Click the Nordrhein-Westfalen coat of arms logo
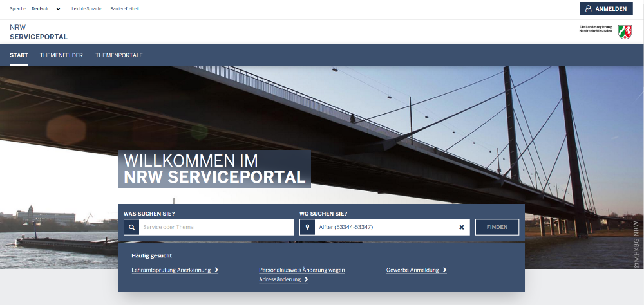 [625, 32]
